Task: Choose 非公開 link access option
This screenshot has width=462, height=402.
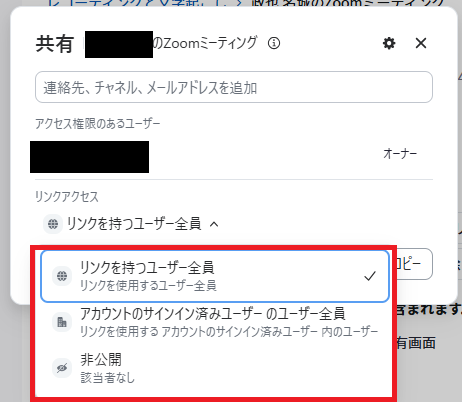Action: 215,368
